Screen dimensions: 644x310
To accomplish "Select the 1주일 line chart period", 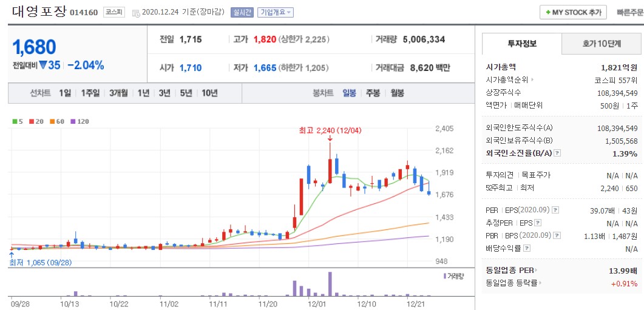I will pos(90,93).
